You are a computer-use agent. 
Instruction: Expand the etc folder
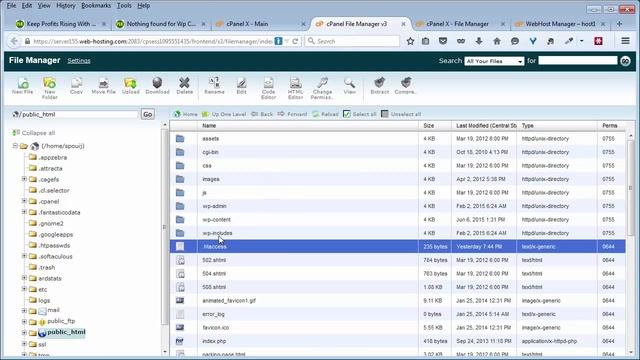24,289
